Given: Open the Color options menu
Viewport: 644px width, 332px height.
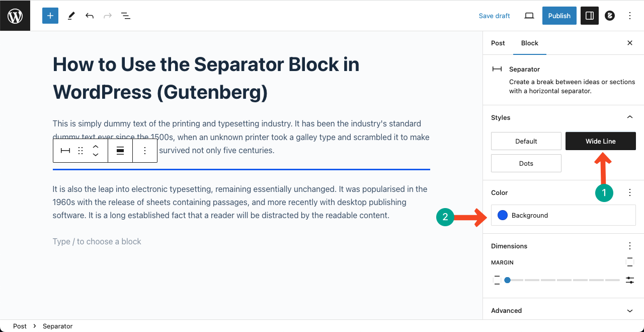Looking at the screenshot, I should 629,192.
